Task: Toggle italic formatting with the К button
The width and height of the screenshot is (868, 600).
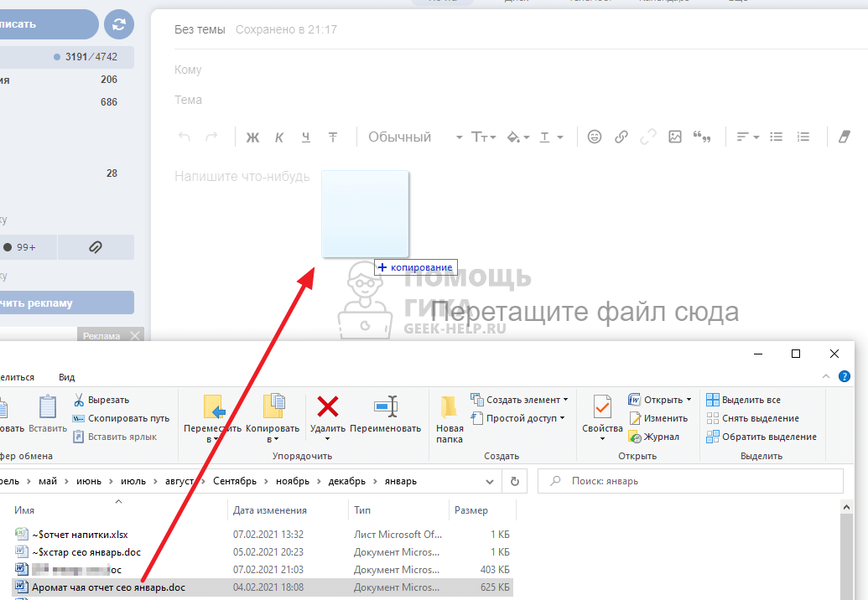Action: (279, 137)
